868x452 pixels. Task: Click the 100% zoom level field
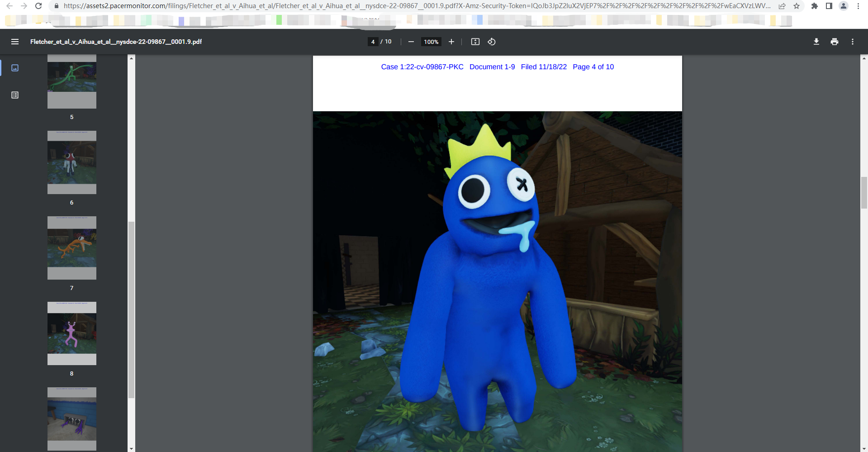tap(431, 42)
